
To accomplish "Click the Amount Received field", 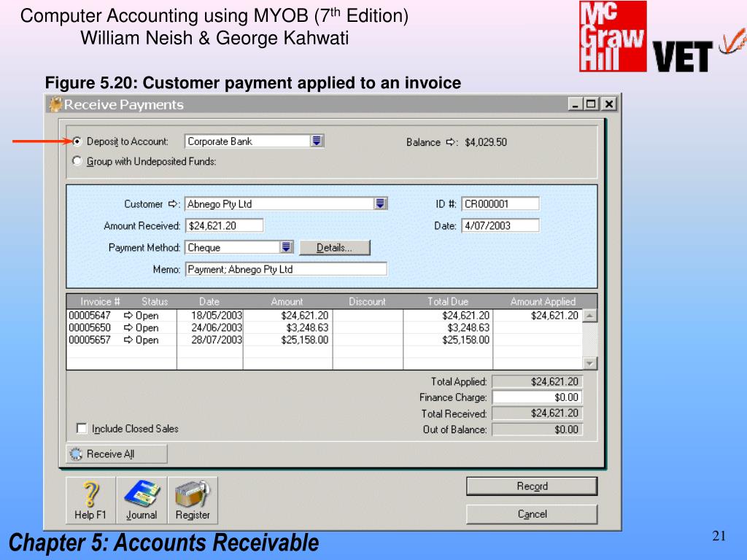I will tap(224, 226).
